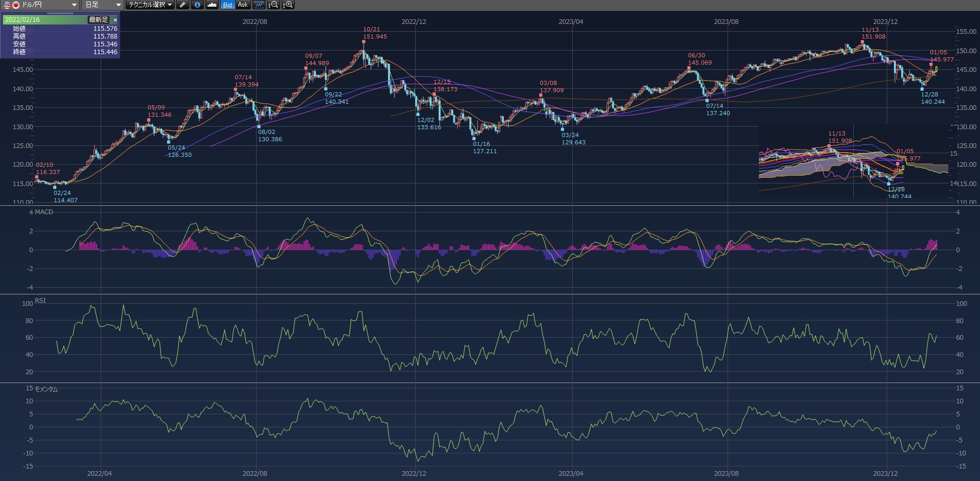Expand the 日足 timeframe dropdown

(x=103, y=5)
